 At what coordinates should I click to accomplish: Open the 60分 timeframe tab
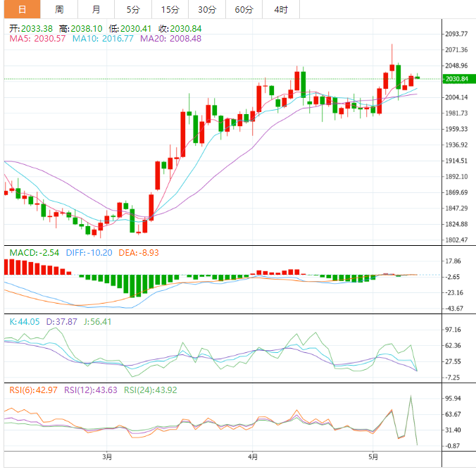pos(244,9)
